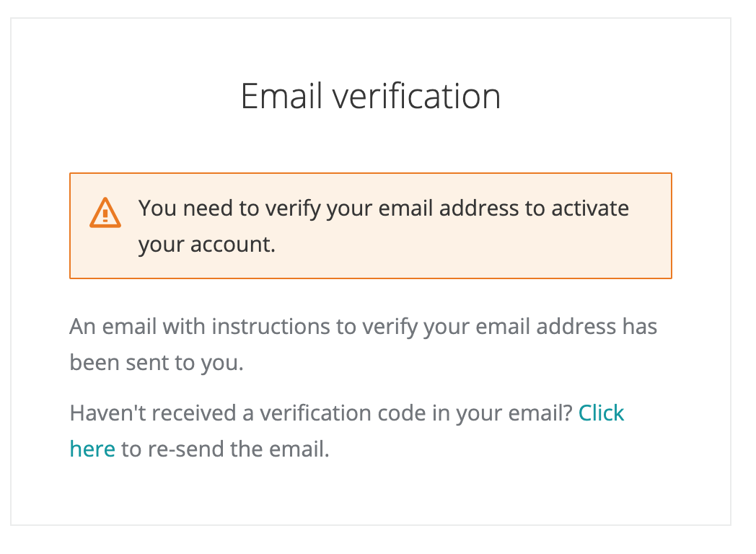The height and width of the screenshot is (554, 756).
Task: Click the 'your account.' text in the alert
Action: (207, 245)
